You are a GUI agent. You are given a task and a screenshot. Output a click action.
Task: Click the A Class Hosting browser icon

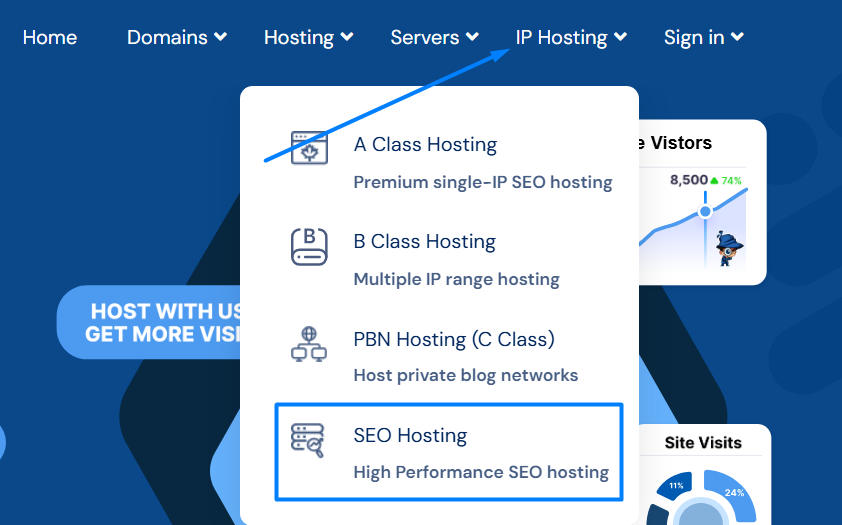(x=309, y=148)
